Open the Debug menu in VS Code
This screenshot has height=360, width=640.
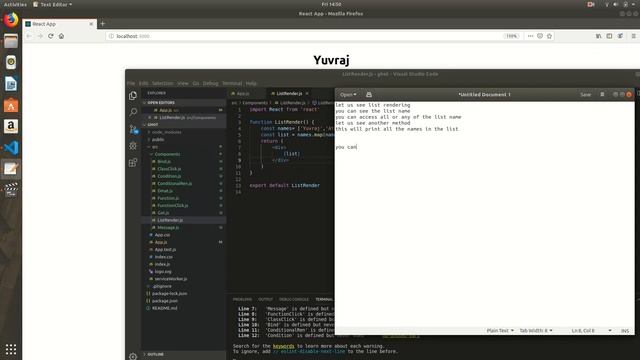point(211,83)
